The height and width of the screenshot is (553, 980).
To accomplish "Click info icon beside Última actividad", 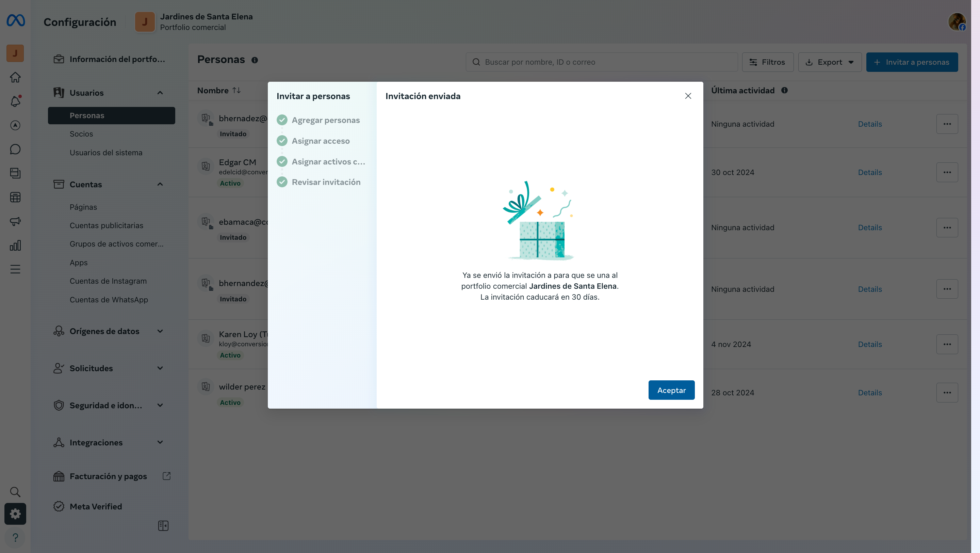I will point(784,90).
